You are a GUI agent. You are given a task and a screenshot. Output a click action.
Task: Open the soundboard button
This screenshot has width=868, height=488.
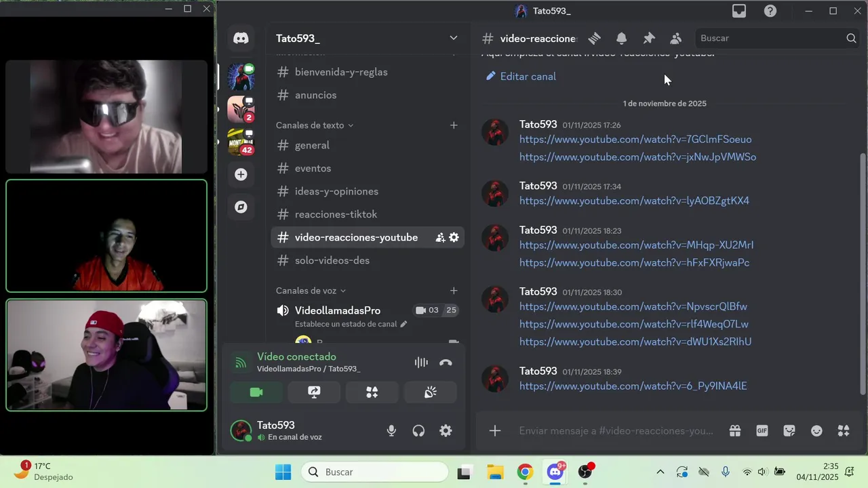point(431,392)
